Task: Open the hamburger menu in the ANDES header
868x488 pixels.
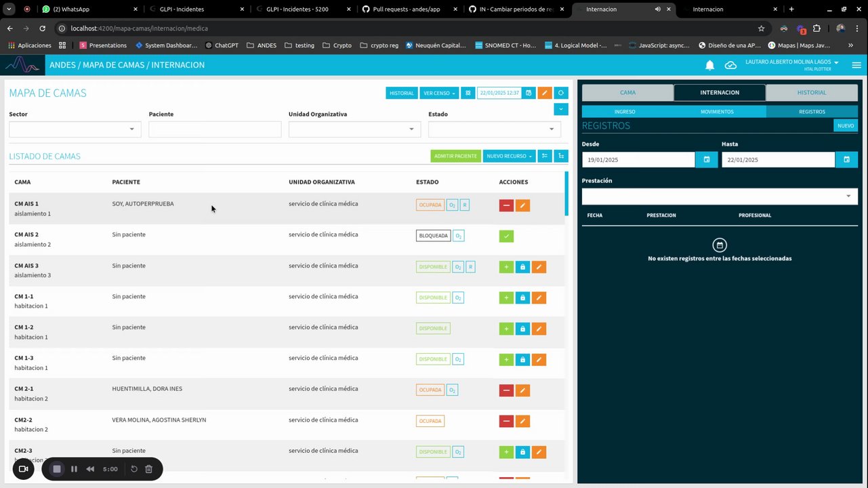Action: [x=856, y=65]
